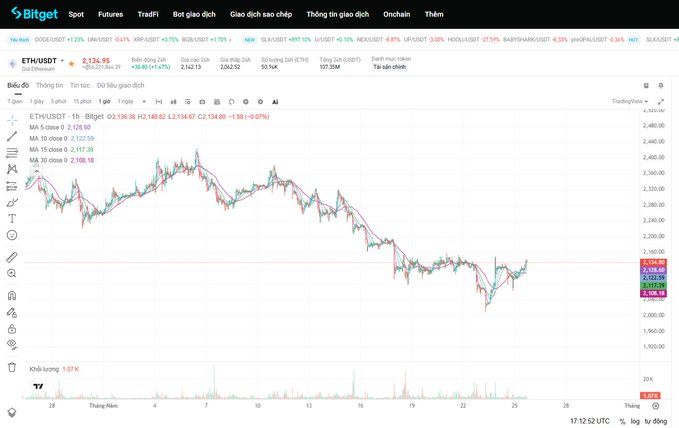
Task: Open chart time zone settings icon at bottom right
Action: click(656, 406)
